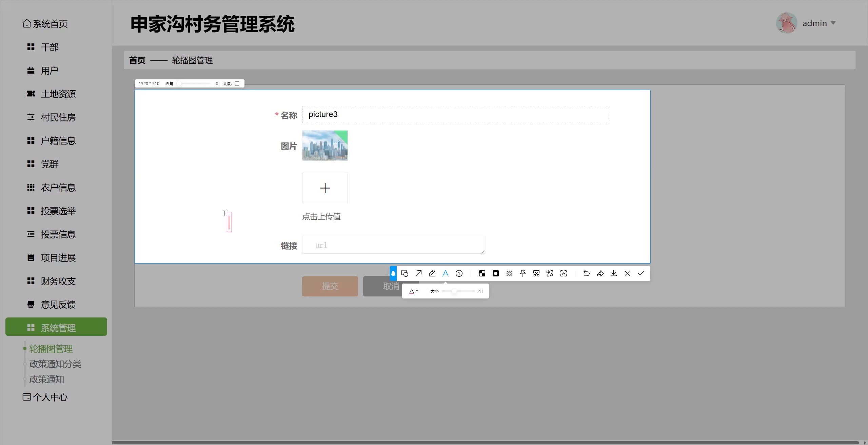The image size is (868, 445).
Task: Click the 提交 submit button
Action: pos(330,286)
